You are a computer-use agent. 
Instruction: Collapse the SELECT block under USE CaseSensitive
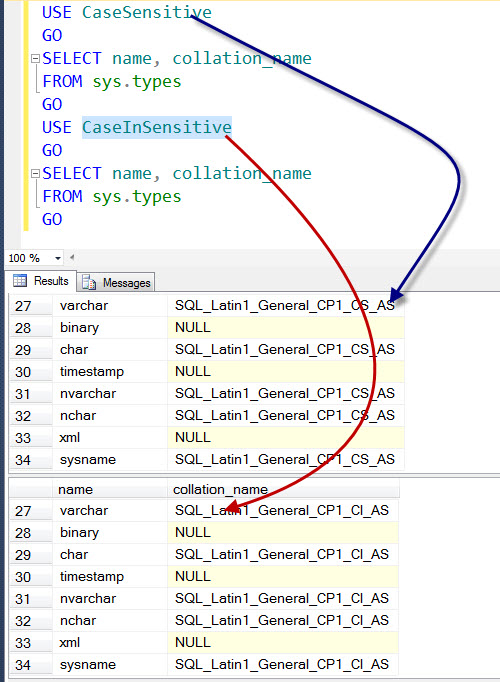click(x=36, y=58)
